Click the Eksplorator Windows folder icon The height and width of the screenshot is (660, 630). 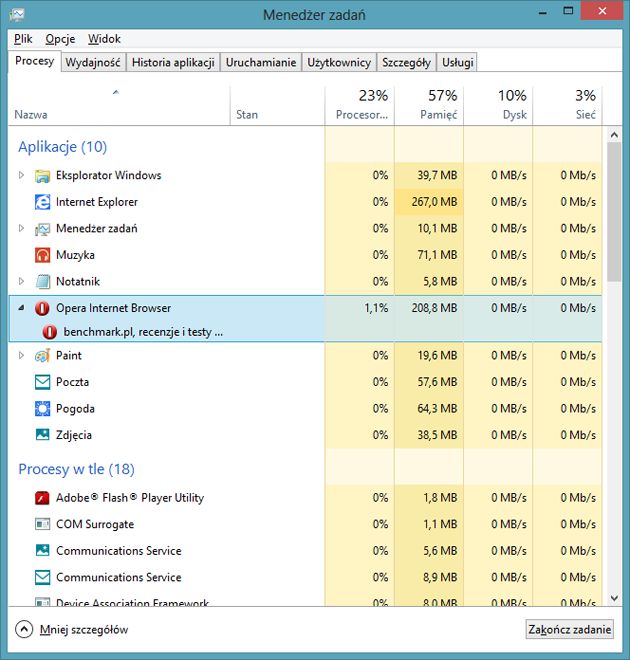pyautogui.click(x=42, y=176)
